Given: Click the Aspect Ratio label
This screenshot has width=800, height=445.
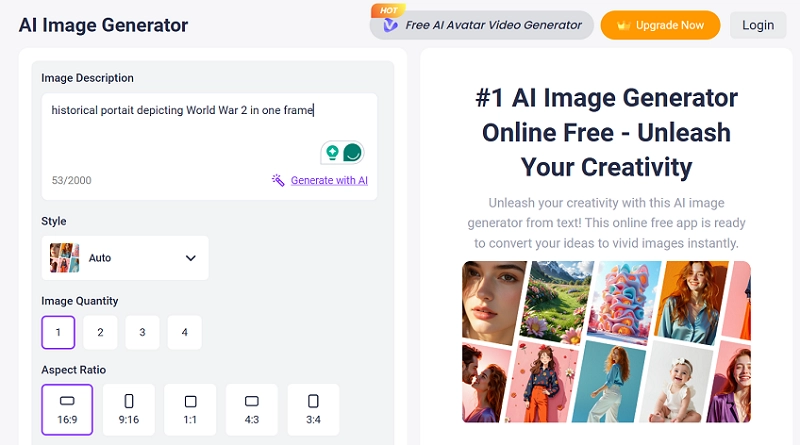Looking at the screenshot, I should tap(73, 370).
